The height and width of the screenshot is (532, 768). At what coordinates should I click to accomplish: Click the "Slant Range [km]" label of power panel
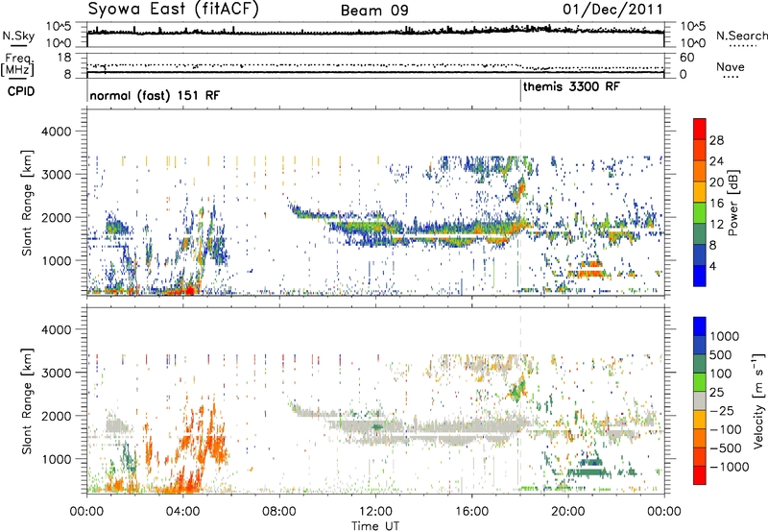pyautogui.click(x=27, y=203)
